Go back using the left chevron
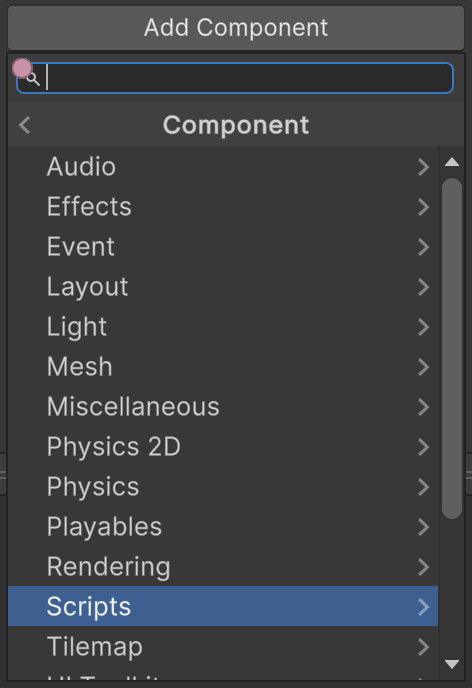The height and width of the screenshot is (688, 472). [x=25, y=125]
